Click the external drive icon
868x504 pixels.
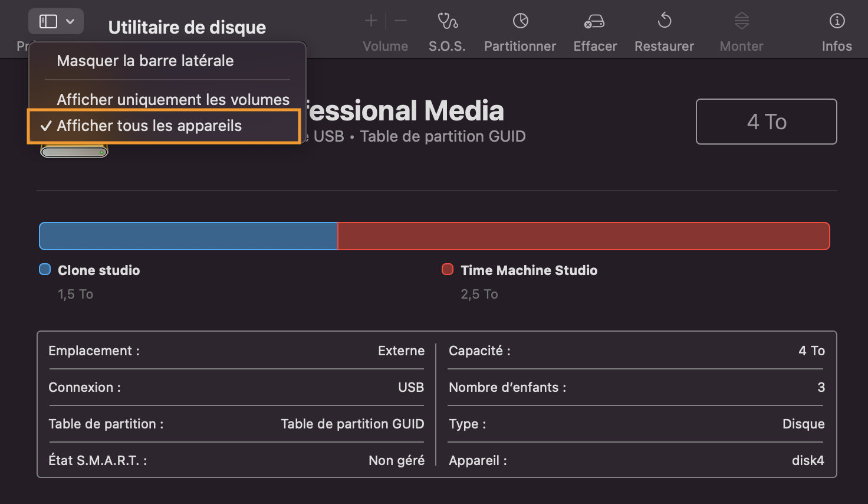(x=74, y=152)
